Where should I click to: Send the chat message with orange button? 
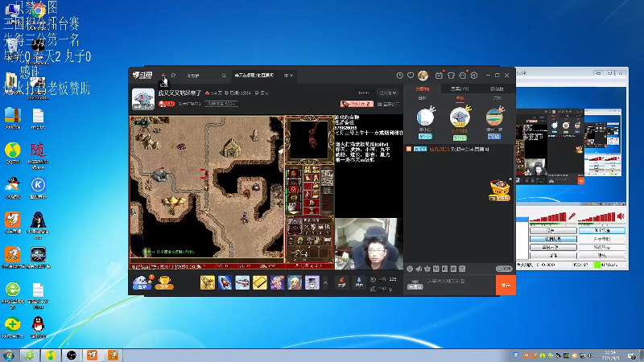(x=506, y=285)
